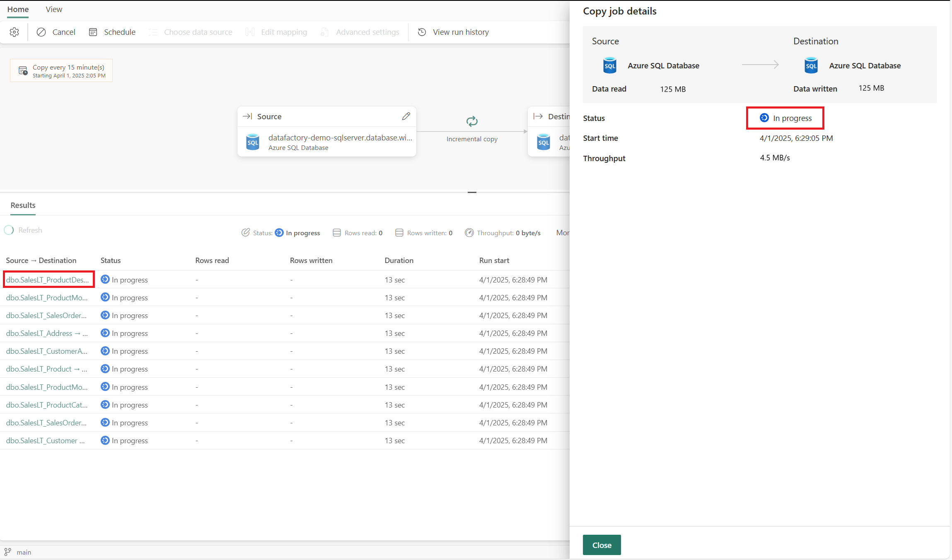The height and width of the screenshot is (560, 952).
Task: Click schedule card calendar icon
Action: tap(23, 71)
